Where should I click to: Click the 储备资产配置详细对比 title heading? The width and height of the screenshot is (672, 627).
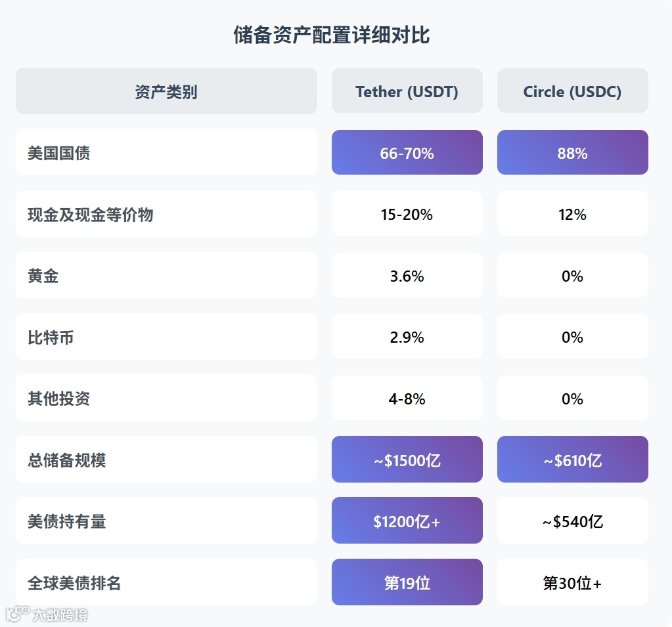pyautogui.click(x=332, y=35)
